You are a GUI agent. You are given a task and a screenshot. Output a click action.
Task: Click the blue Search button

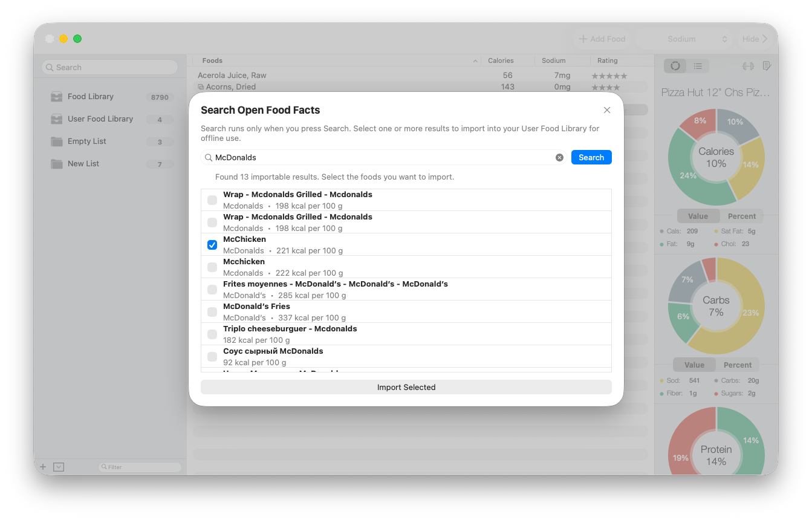click(591, 157)
